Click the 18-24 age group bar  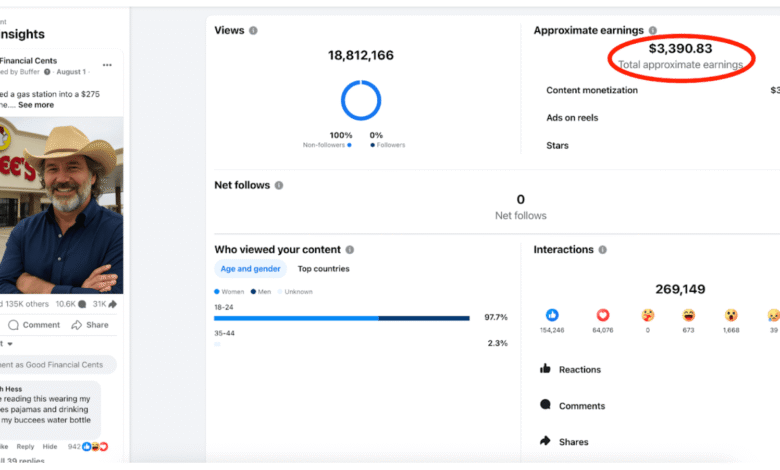coord(340,318)
